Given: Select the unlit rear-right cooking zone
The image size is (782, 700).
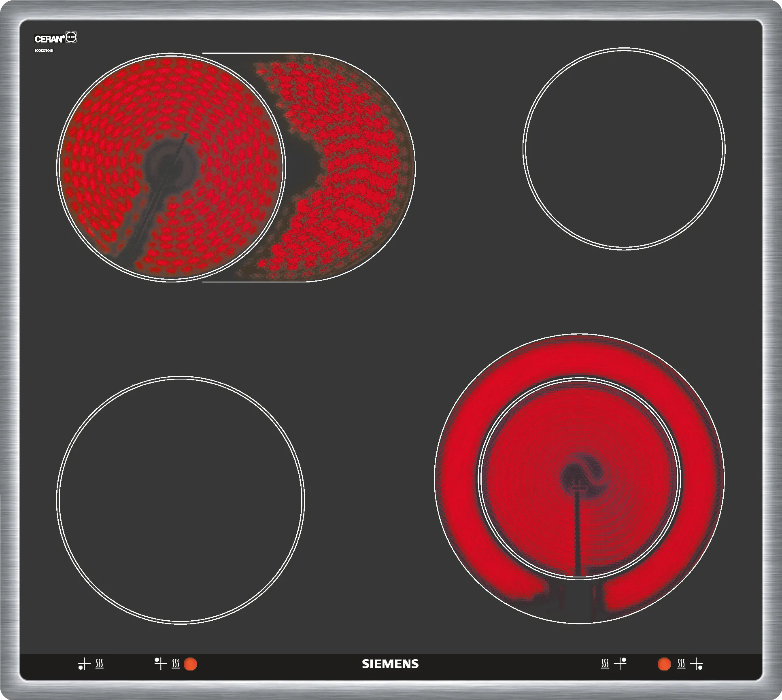Looking at the screenshot, I should [x=624, y=148].
